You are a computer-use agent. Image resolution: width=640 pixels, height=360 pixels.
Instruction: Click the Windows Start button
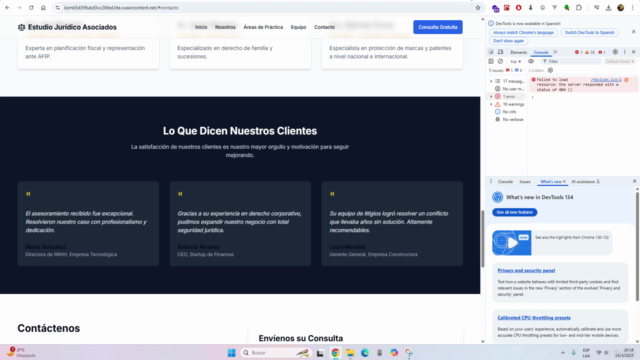click(x=231, y=353)
